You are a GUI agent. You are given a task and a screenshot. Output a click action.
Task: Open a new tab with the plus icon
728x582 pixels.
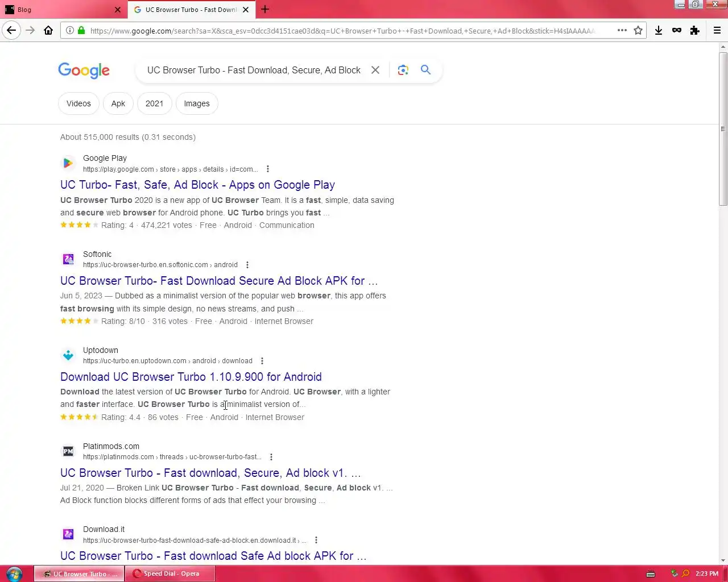click(x=265, y=10)
